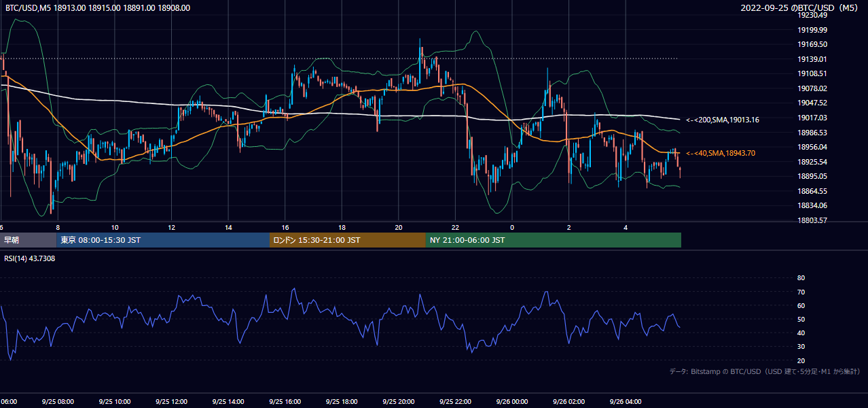Click the price axis value 18956.04

coord(812,147)
